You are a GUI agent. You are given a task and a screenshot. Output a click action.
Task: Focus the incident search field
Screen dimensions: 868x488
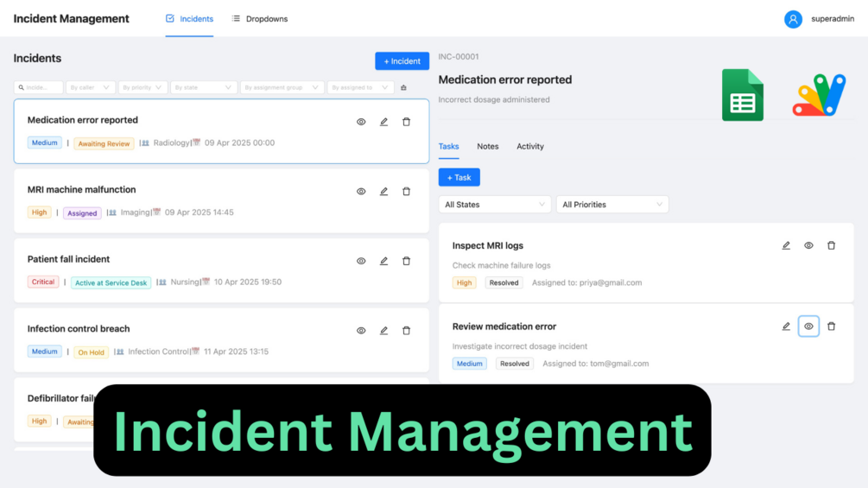(x=38, y=87)
